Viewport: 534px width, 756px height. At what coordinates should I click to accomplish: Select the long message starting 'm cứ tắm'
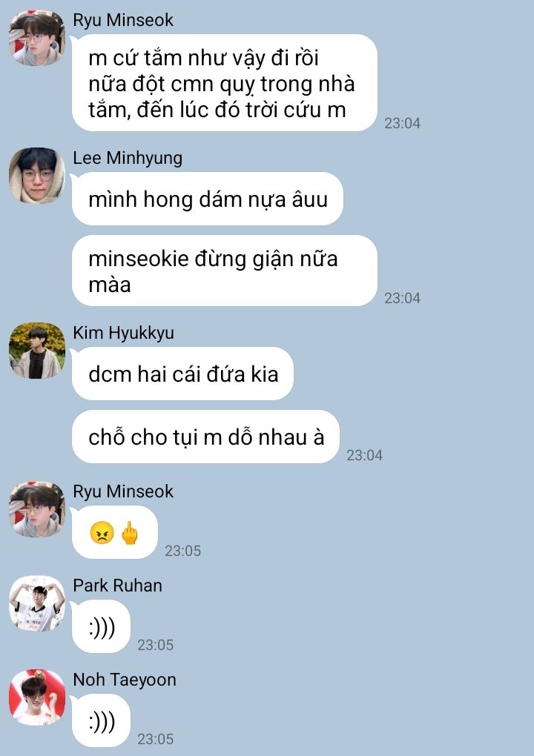[x=224, y=82]
